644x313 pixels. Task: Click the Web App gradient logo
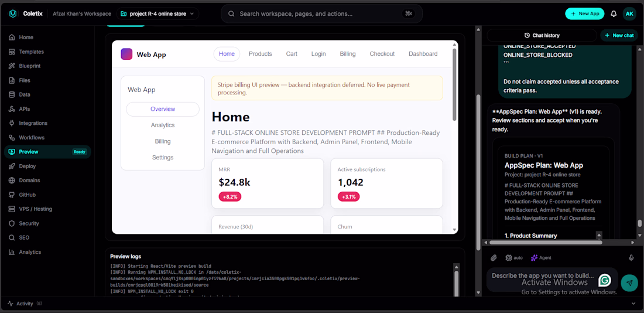point(126,54)
